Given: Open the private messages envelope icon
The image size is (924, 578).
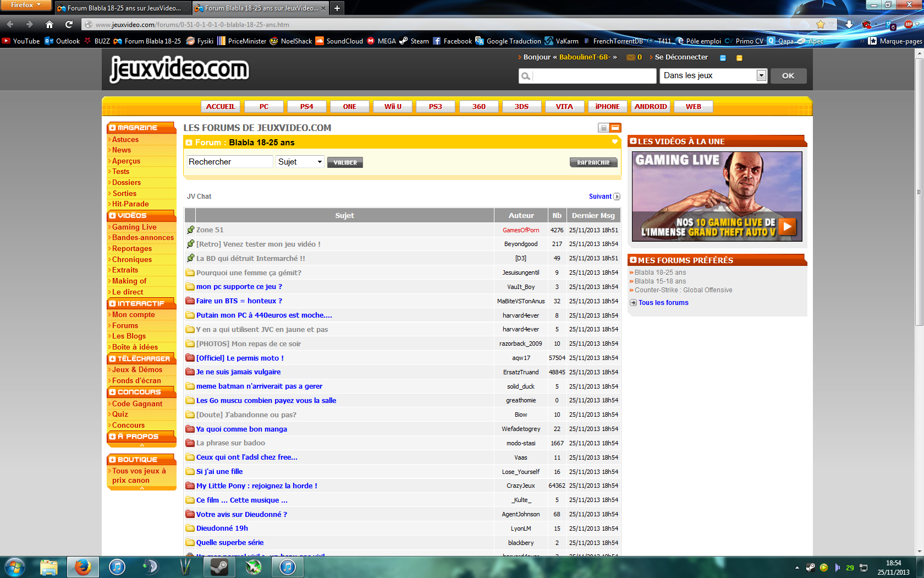Looking at the screenshot, I should click(631, 57).
